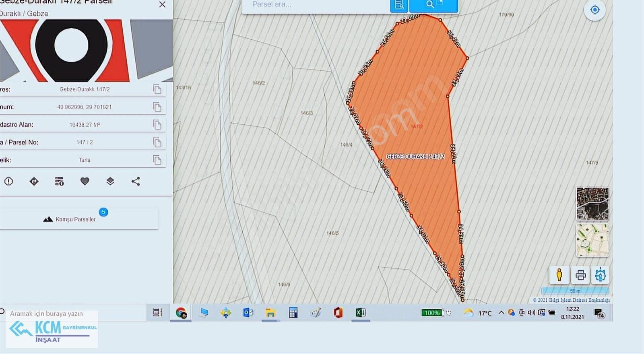
Task: Open Outlook from the taskbar
Action: (248, 313)
